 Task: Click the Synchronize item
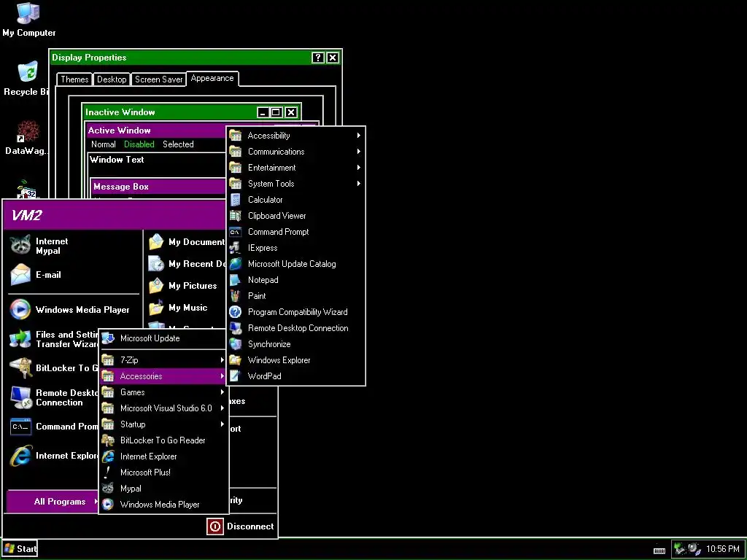point(295,344)
